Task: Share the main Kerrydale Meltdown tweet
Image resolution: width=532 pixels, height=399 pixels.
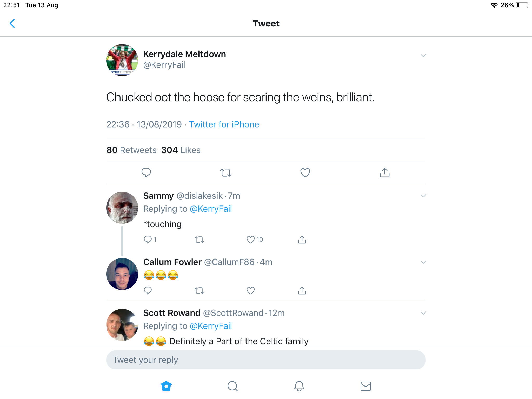Action: point(384,172)
